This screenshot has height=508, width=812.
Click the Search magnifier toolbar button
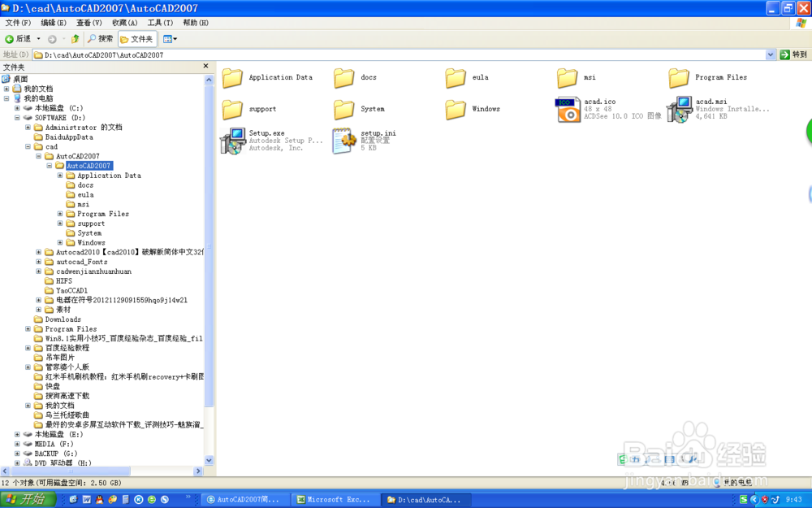(x=101, y=39)
